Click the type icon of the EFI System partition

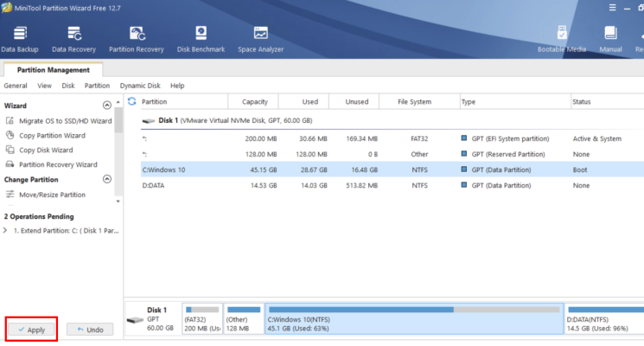point(463,138)
